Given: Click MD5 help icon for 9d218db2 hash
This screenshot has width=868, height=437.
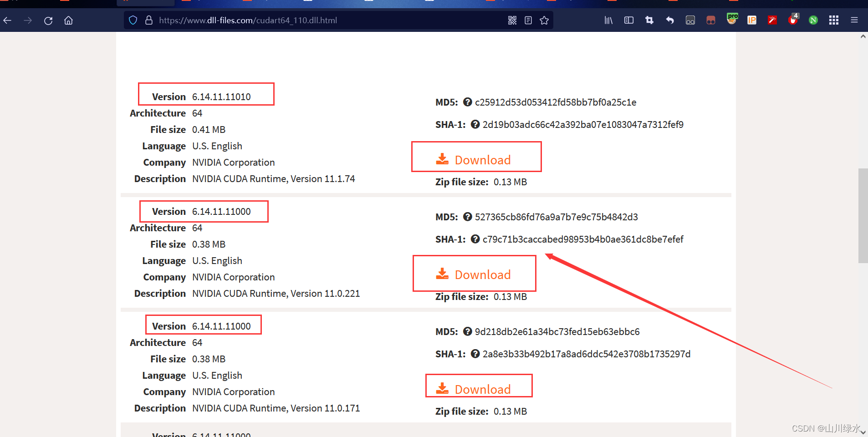Looking at the screenshot, I should tap(467, 331).
